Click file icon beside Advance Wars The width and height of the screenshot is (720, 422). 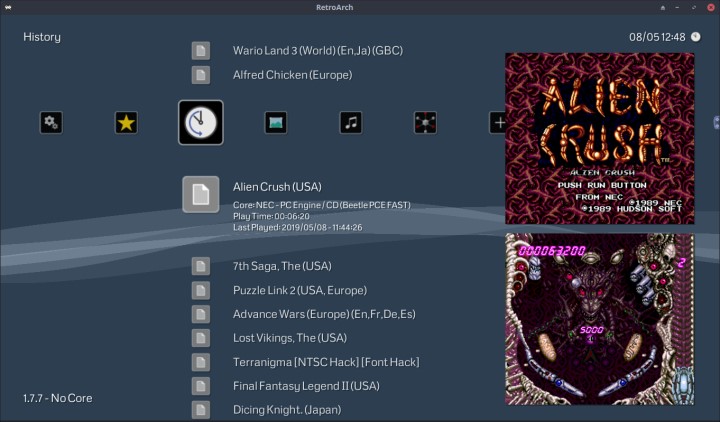pyautogui.click(x=201, y=314)
